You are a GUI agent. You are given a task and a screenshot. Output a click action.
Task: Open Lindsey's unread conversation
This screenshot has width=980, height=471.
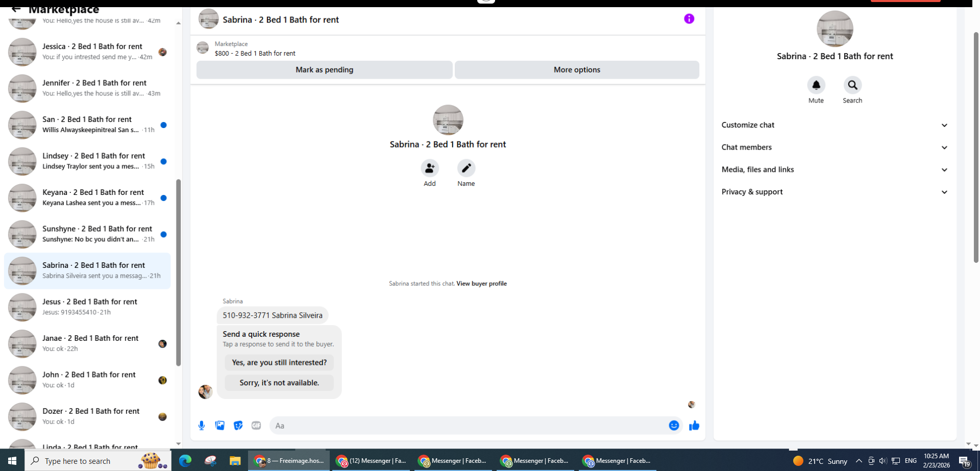(87, 161)
